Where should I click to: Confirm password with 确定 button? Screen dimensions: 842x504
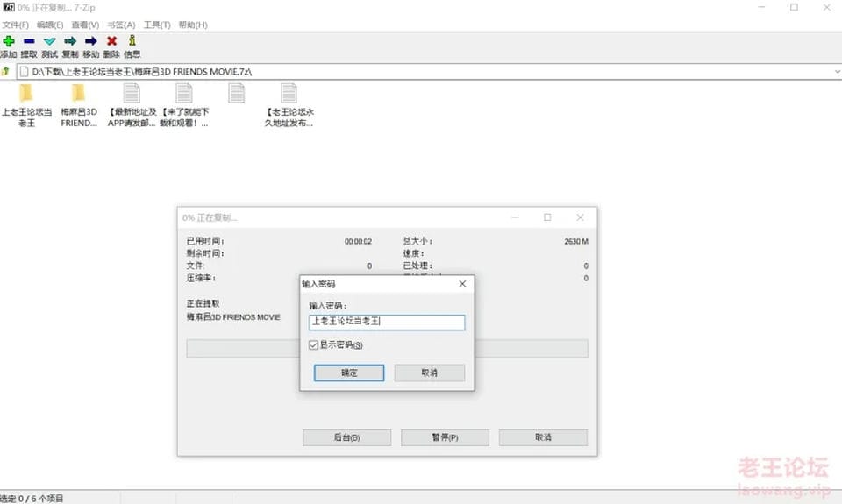(349, 373)
